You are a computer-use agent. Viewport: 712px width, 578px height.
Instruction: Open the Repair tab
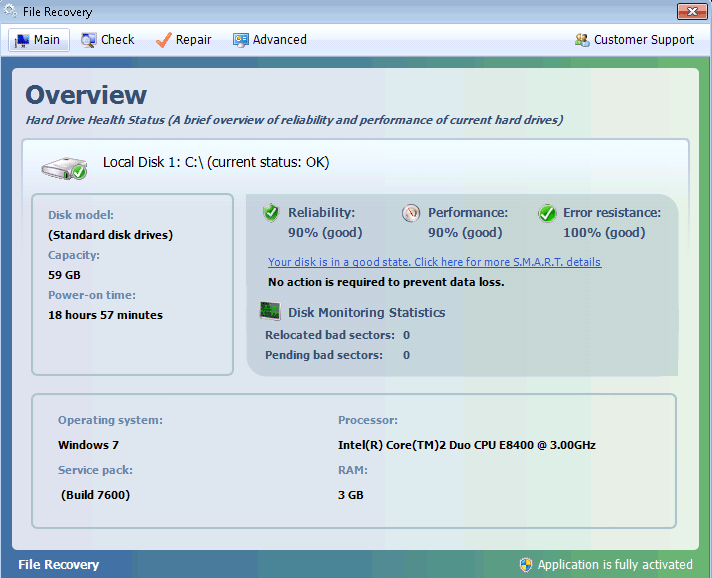[x=183, y=40]
